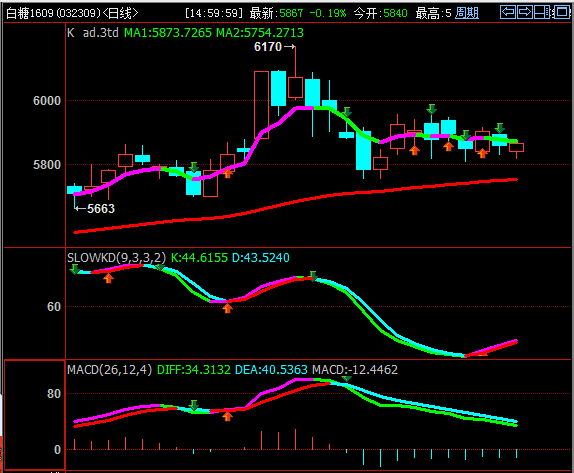
Task: Click the green down arrow above MACD crossover
Action: tap(194, 405)
